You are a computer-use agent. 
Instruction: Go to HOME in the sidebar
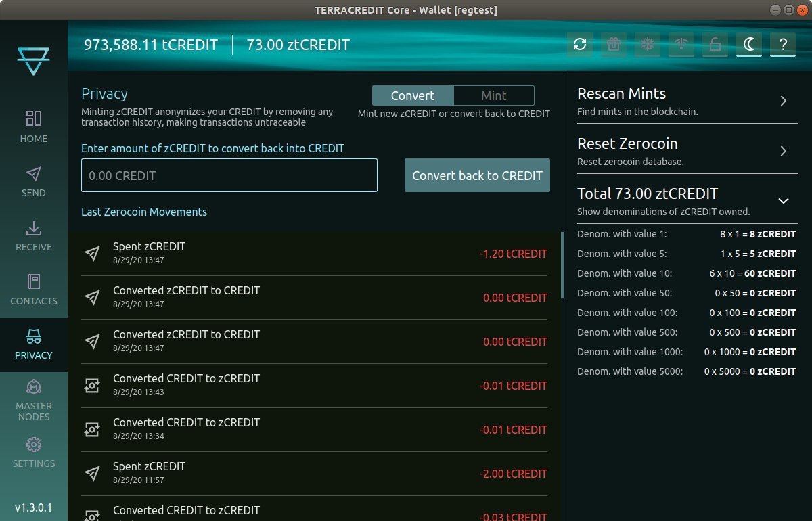click(34, 129)
